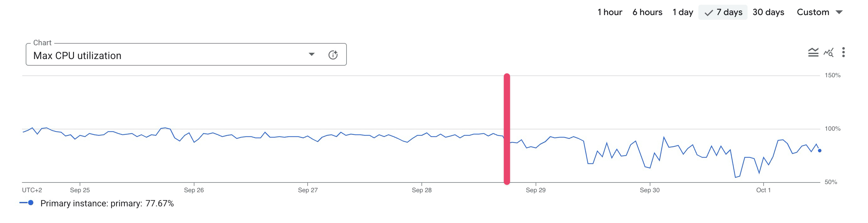Toggle the chart legend icon
Viewport: 868px width, 223px height.
pos(813,52)
